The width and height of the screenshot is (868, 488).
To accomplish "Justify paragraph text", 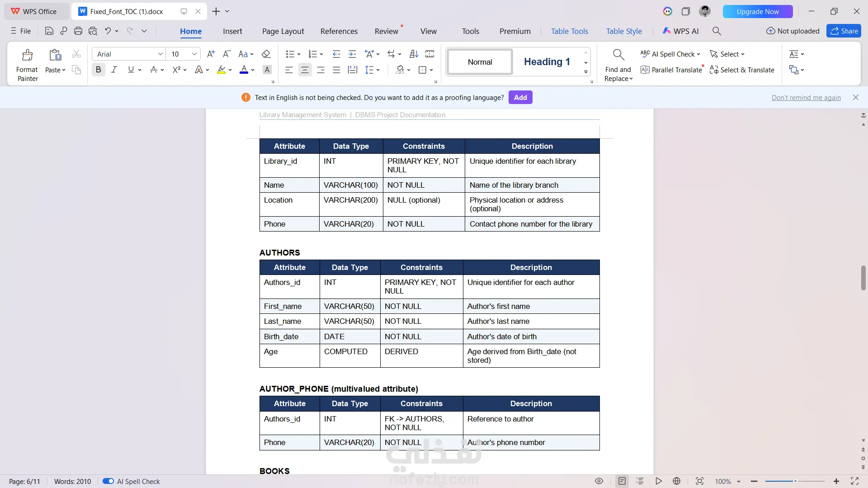I will (336, 70).
